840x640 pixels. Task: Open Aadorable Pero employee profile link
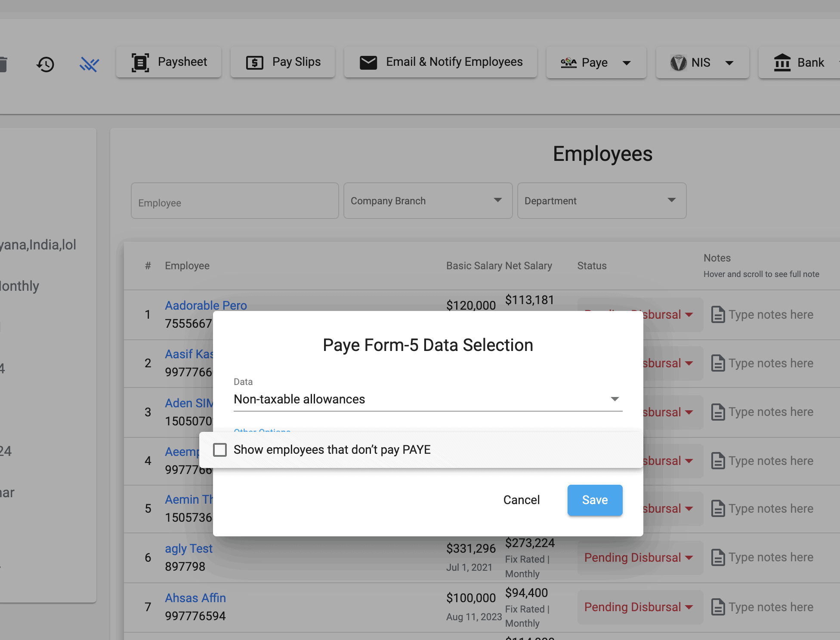(x=206, y=305)
